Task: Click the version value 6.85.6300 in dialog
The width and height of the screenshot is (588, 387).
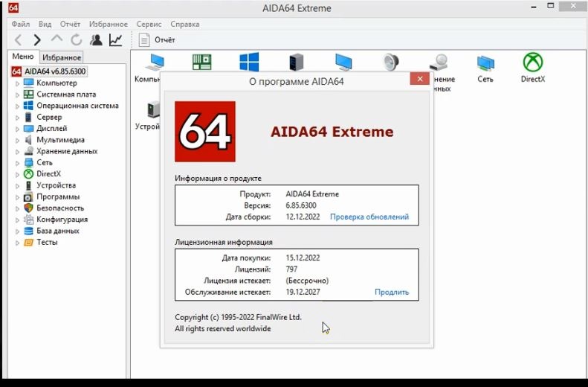Action: [x=301, y=205]
